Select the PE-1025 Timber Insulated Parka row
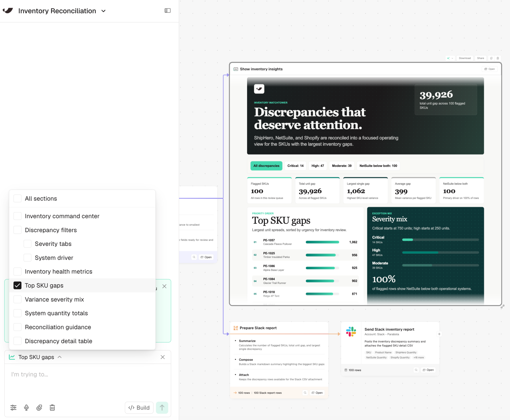The image size is (510, 420). tap(305, 255)
